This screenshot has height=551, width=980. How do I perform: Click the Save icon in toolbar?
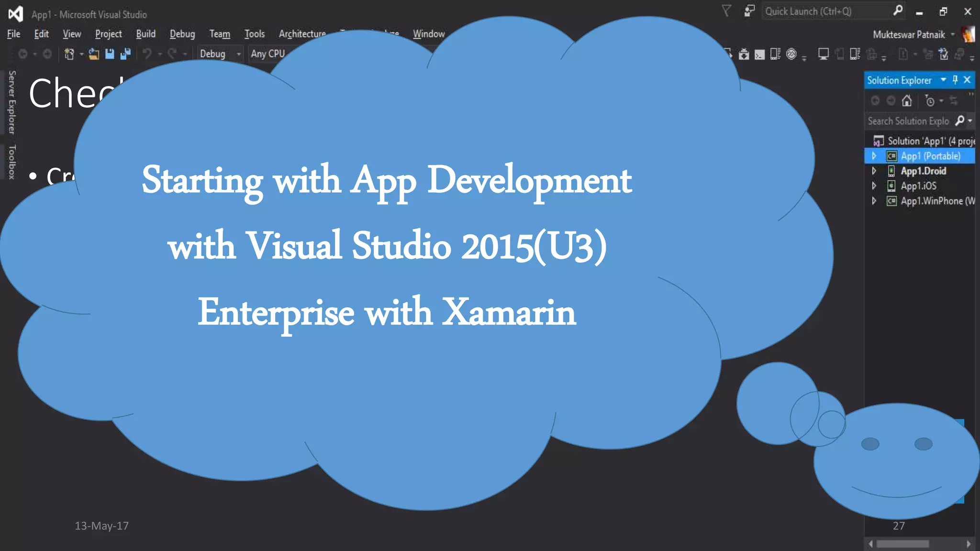pos(110,54)
